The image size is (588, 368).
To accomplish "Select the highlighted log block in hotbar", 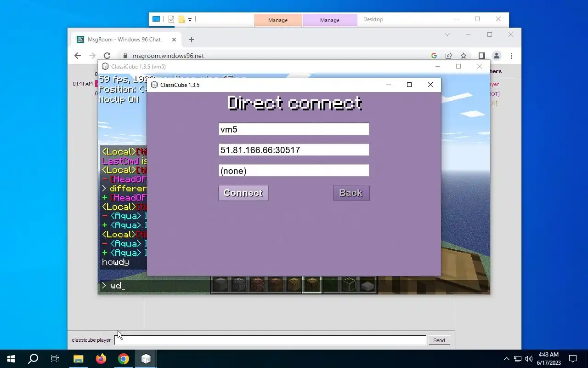I will [x=312, y=285].
